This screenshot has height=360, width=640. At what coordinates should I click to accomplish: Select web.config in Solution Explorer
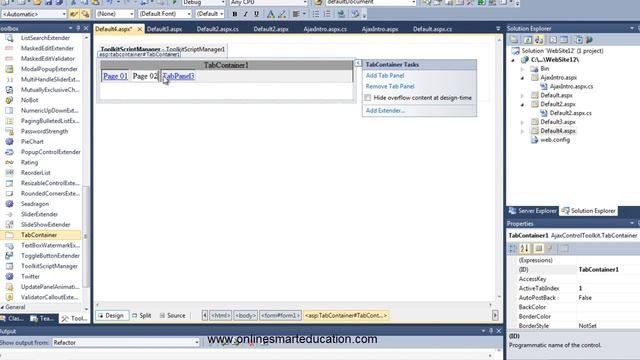pyautogui.click(x=555, y=140)
